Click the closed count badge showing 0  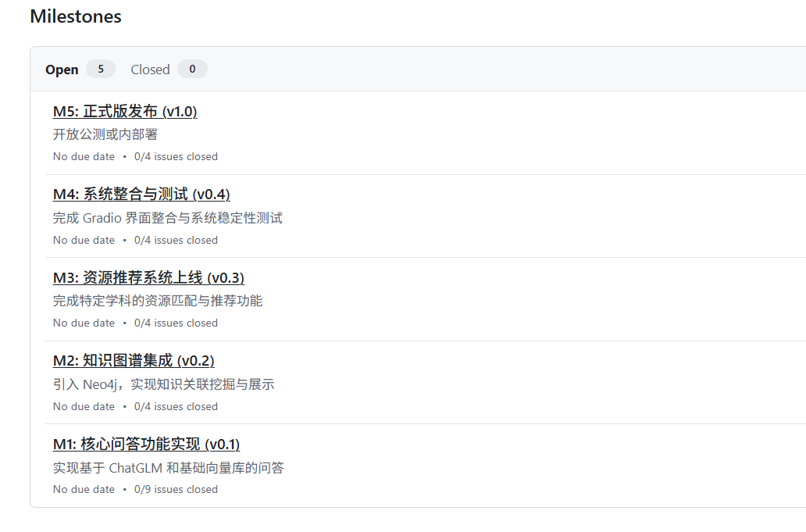point(192,69)
